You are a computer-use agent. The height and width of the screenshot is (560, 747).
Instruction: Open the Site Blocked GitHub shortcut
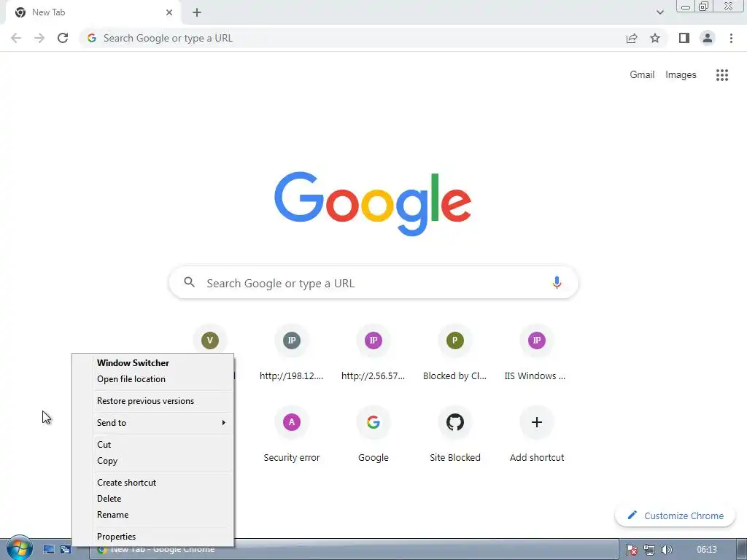point(455,435)
